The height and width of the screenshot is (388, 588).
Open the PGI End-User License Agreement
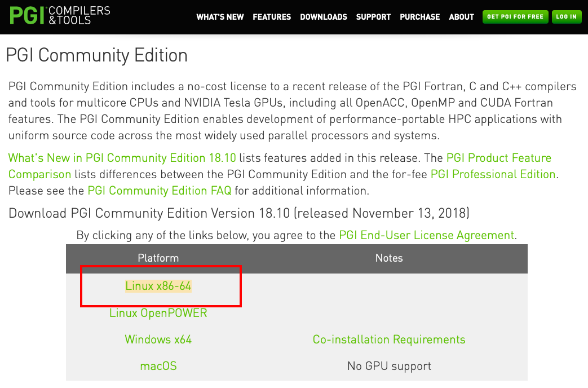[x=426, y=235]
